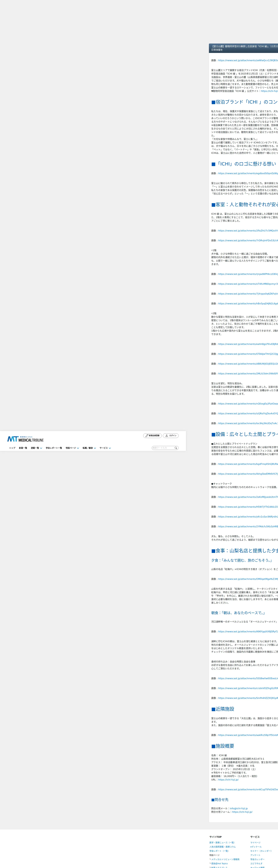The height and width of the screenshot is (868, 278).
Task: Open footer link 学会カレンダー
Action: [257, 859]
